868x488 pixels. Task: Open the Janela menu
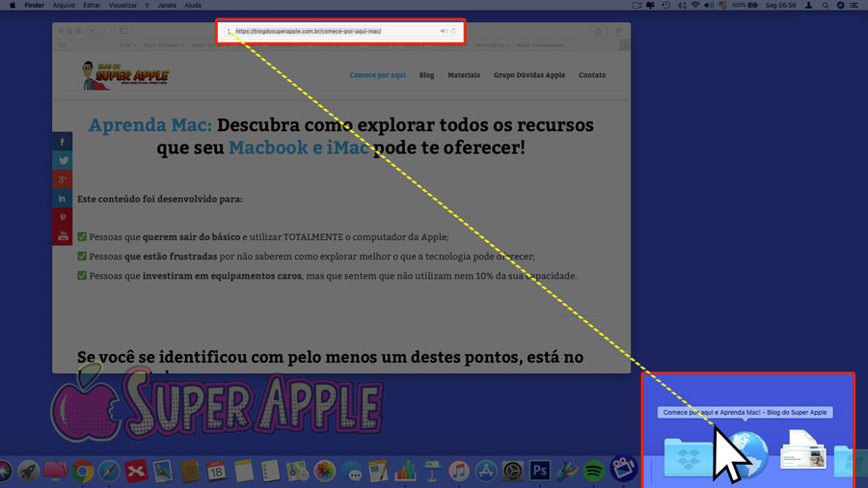coord(166,6)
